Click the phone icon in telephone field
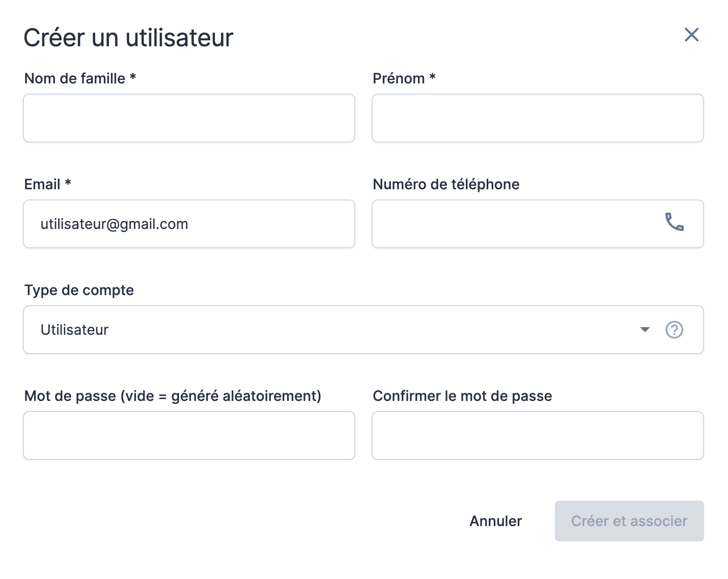 674,222
